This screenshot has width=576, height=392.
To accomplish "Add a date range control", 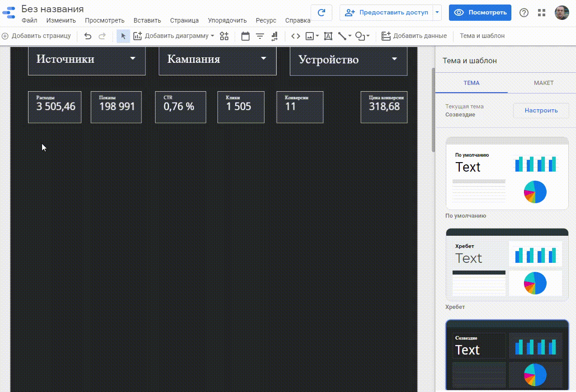I will point(246,36).
